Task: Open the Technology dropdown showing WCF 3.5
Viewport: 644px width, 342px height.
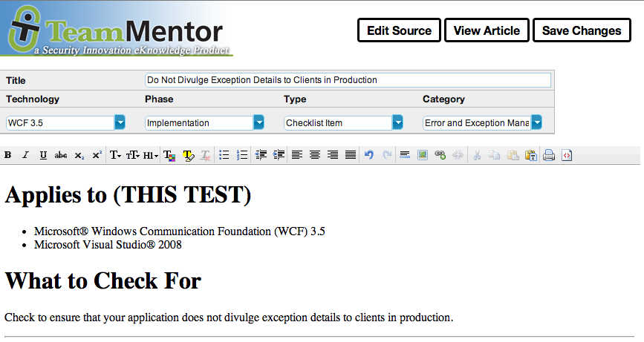Action: [120, 122]
